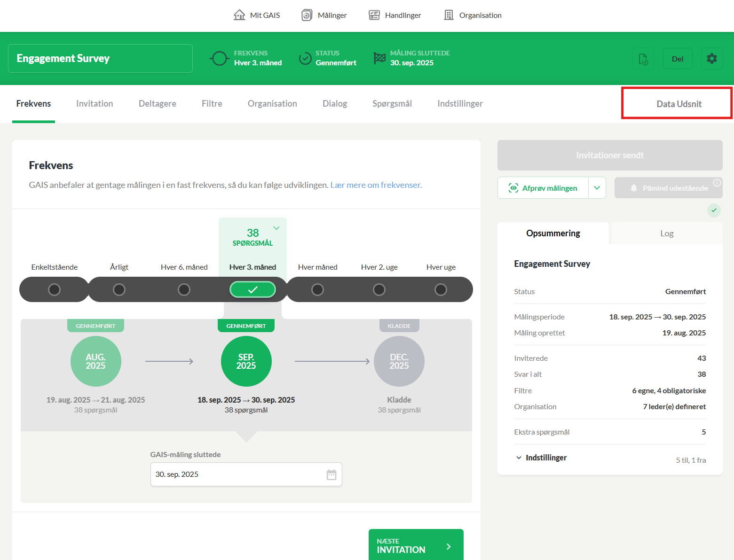Click the bell icon on Påmind udestående

pos(634,188)
